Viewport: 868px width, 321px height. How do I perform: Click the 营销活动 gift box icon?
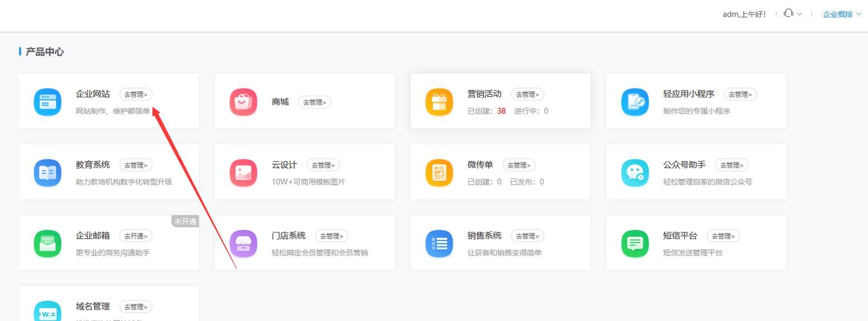(x=439, y=102)
